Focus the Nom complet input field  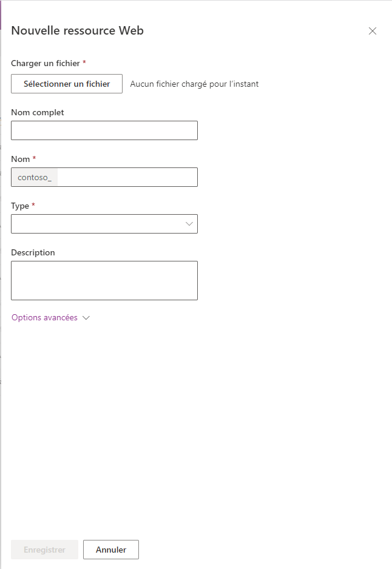point(104,130)
